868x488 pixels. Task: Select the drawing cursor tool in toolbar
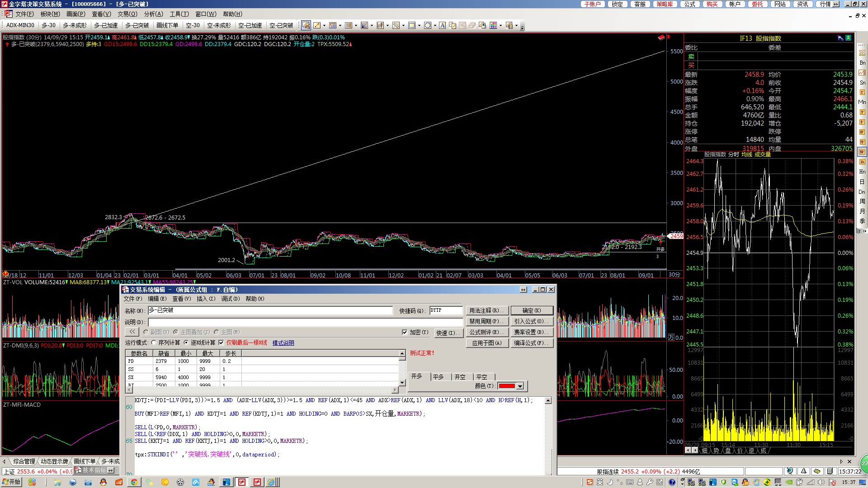306,25
